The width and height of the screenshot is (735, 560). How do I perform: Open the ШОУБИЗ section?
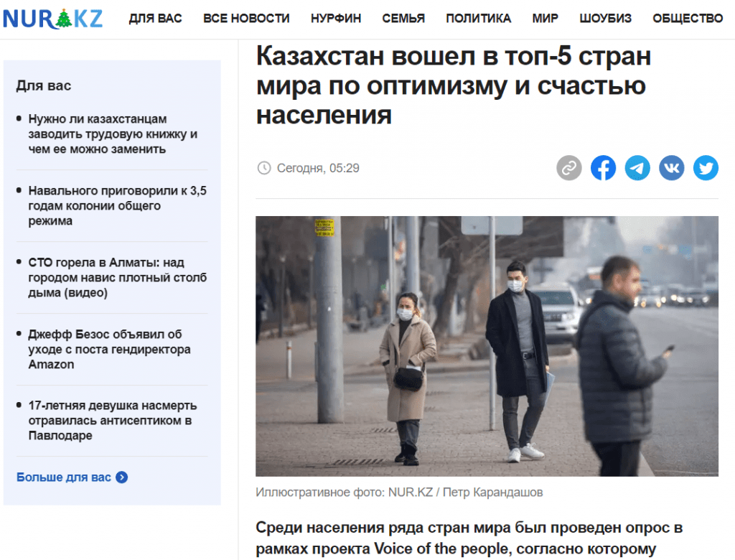(x=605, y=18)
